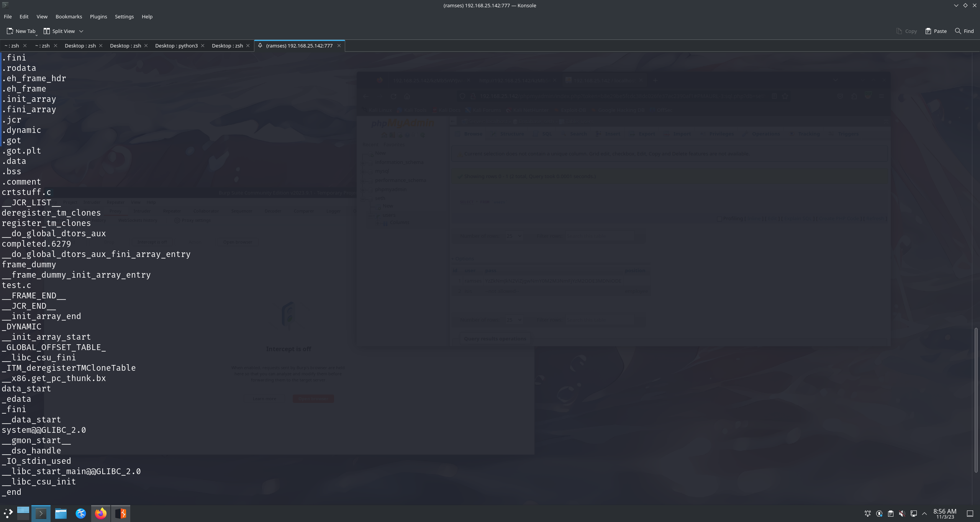Open the Dolphin file manager taskbar icon
980x522 pixels.
[x=61, y=513]
